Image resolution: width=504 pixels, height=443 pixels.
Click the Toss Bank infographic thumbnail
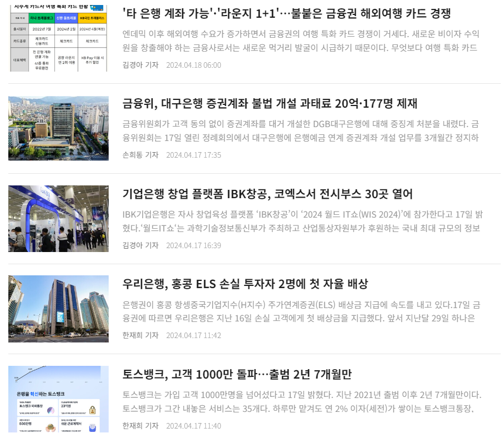coord(58,399)
